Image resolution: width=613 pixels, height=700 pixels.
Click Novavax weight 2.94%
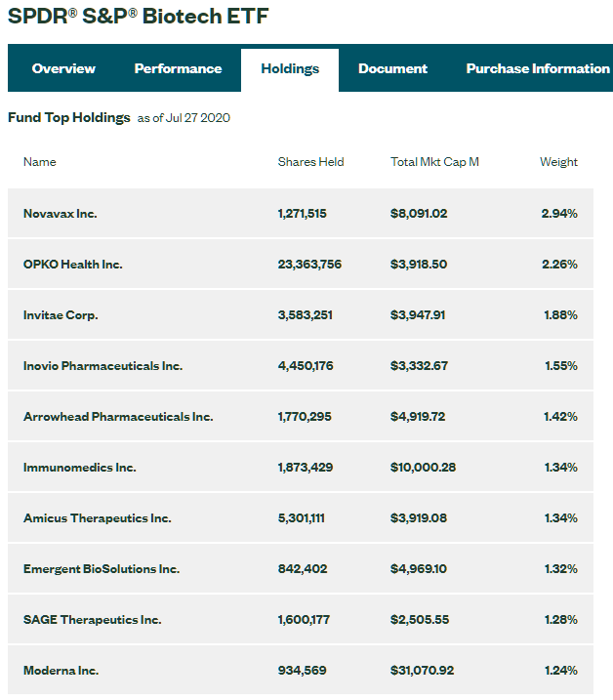pyautogui.click(x=559, y=214)
